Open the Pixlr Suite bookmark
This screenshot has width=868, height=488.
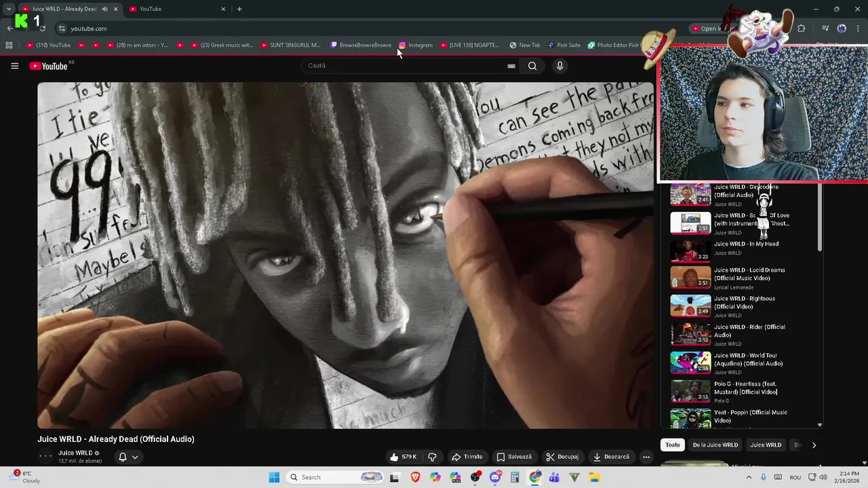[x=564, y=45]
